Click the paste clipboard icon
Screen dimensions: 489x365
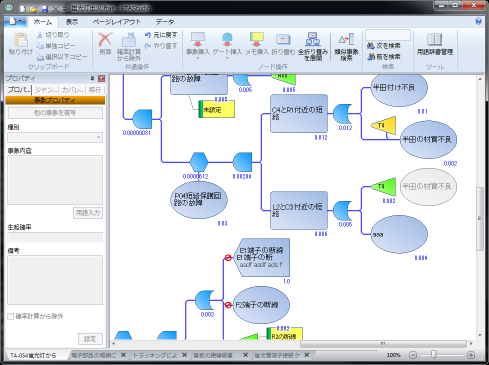[x=21, y=39]
